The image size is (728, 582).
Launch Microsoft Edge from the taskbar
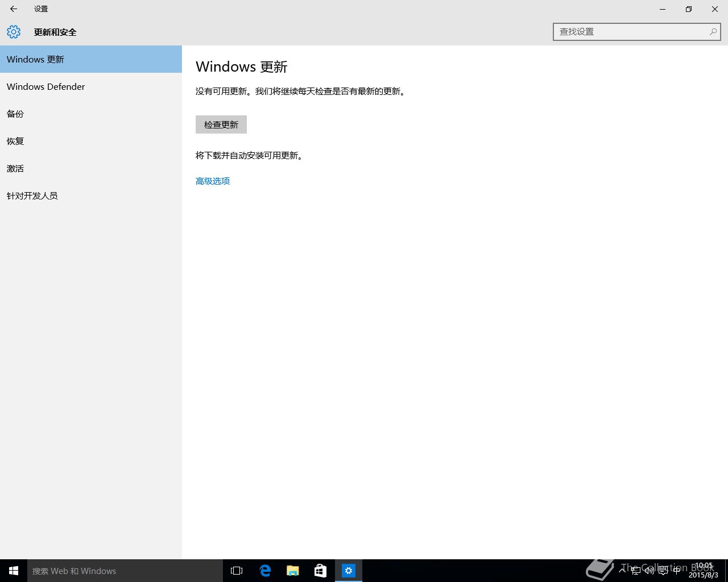[x=265, y=571]
